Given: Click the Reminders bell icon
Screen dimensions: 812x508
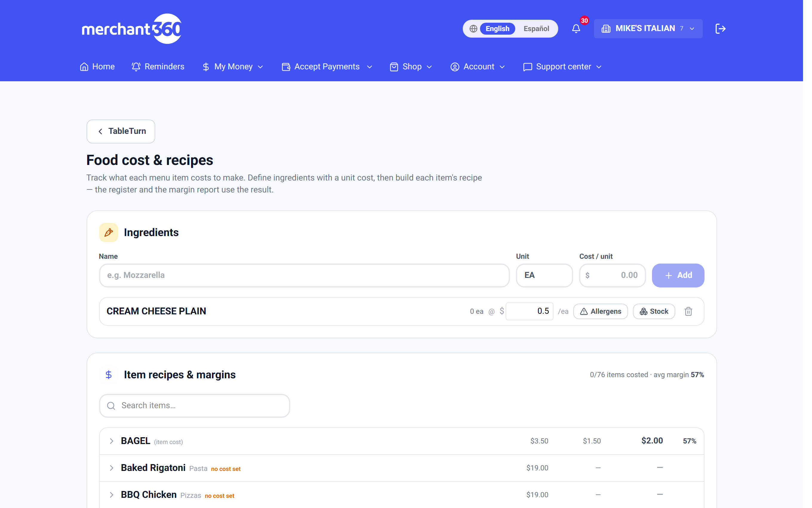Looking at the screenshot, I should point(136,67).
